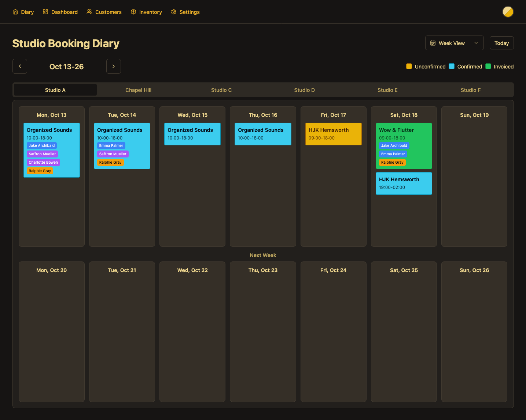Click the Settings gear icon
The height and width of the screenshot is (420, 526).
[174, 12]
